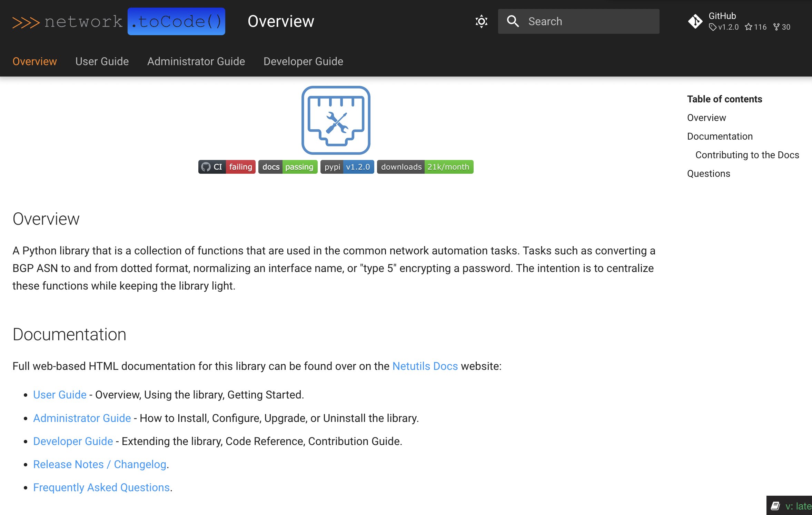Open the Administrator Guide tab
This screenshot has width=812, height=515.
(x=196, y=61)
